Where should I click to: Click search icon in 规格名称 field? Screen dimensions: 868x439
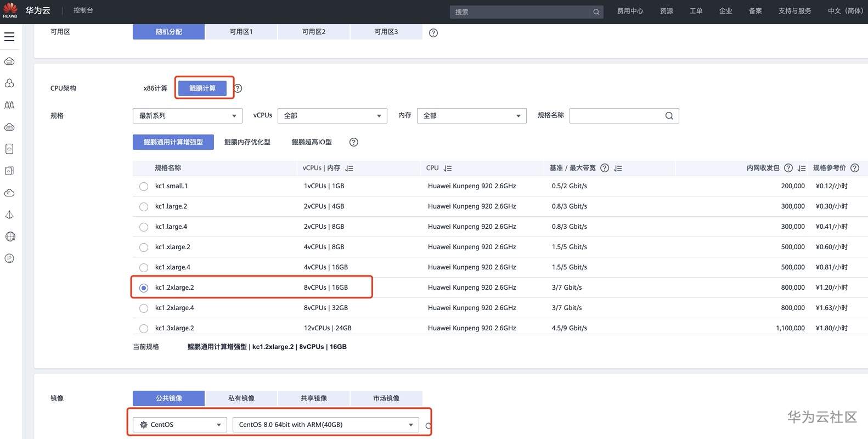pyautogui.click(x=669, y=116)
